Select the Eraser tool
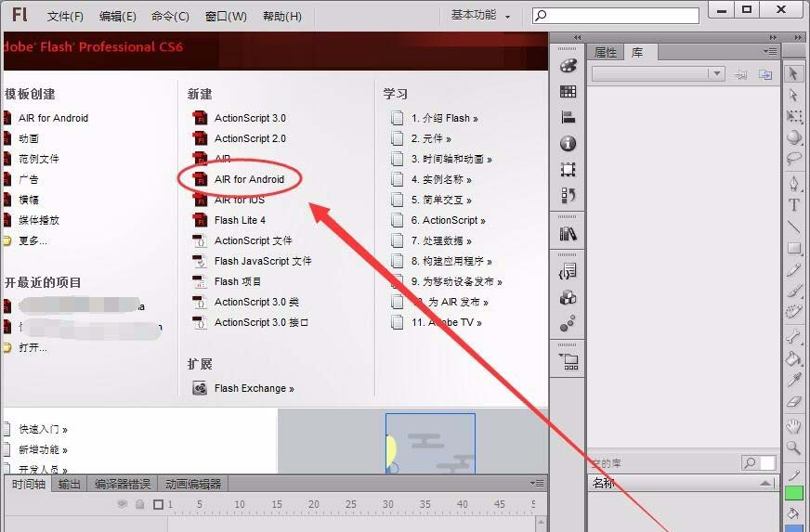This screenshot has width=810, height=532. point(794,401)
